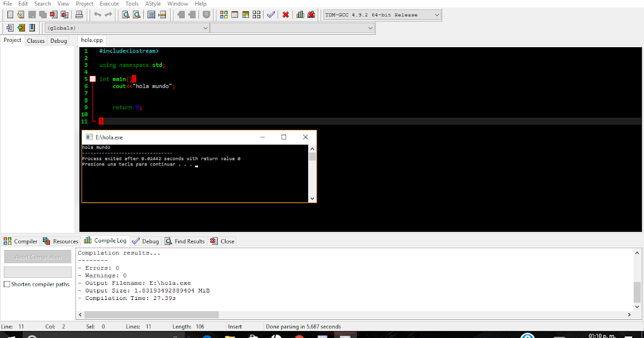This screenshot has height=338, width=644.
Task: Save the current file
Action: [32, 14]
